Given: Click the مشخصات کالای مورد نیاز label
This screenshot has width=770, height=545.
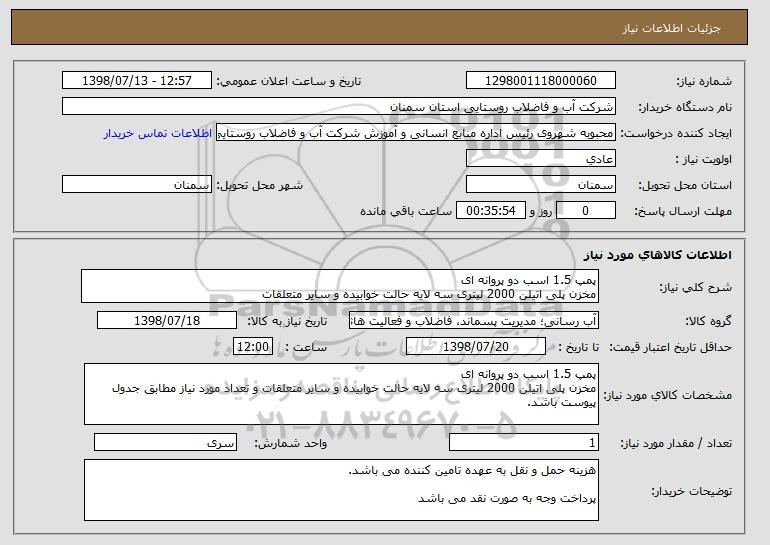Looking at the screenshot, I should click(668, 395).
